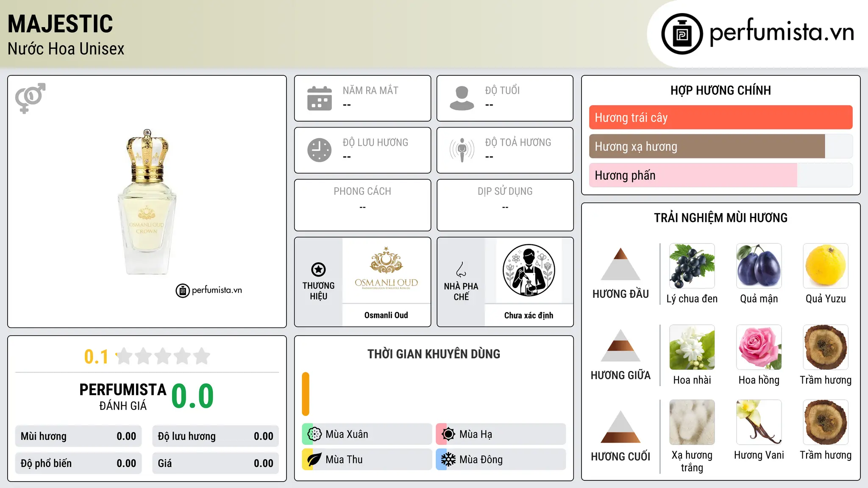This screenshot has height=488, width=868.
Task: Click the Độ phổ biến score row
Action: click(78, 463)
